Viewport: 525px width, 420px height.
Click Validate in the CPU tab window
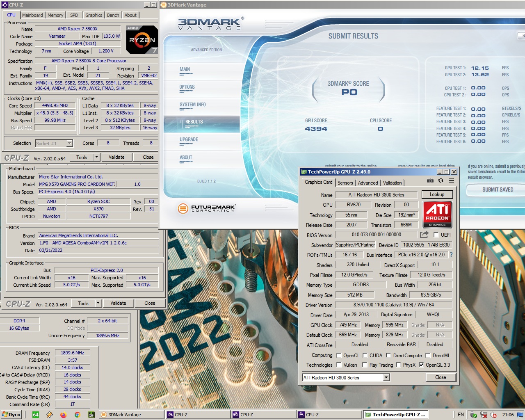[116, 157]
